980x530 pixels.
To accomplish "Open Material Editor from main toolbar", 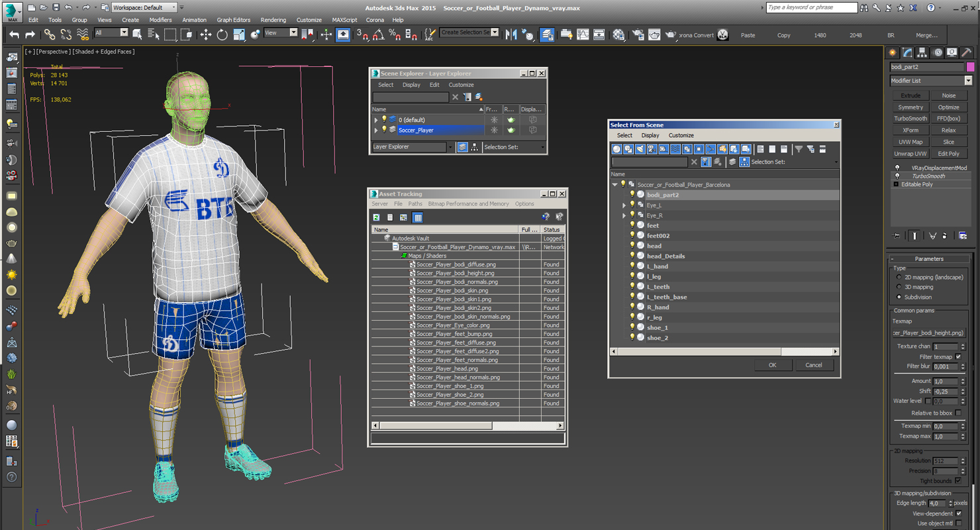I will 618,34.
